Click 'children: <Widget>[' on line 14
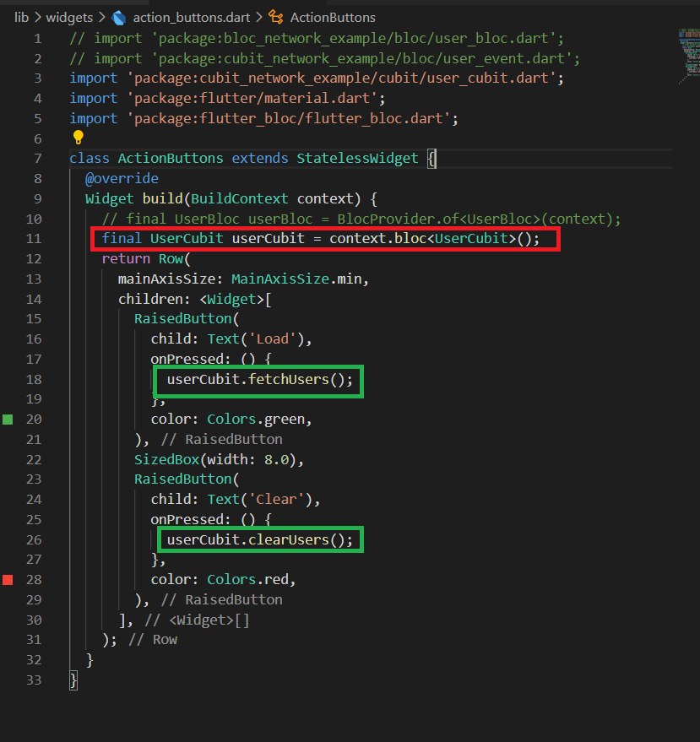 (x=195, y=299)
